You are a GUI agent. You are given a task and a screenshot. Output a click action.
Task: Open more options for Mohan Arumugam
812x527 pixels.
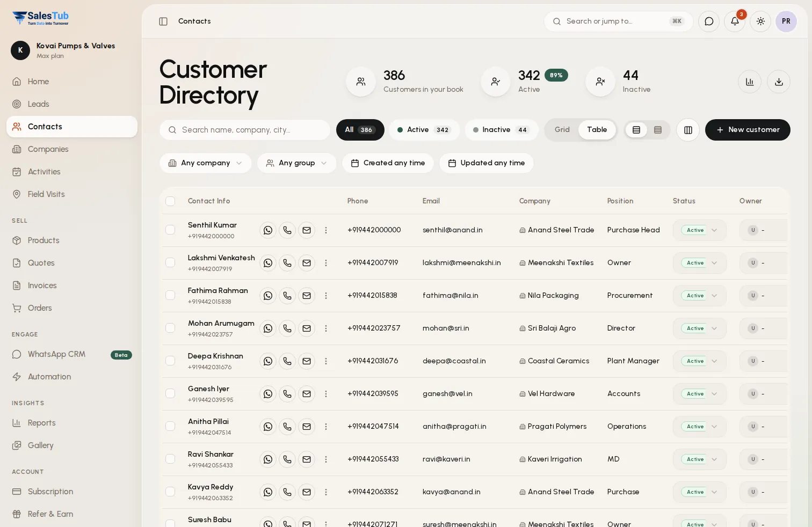[x=326, y=328]
